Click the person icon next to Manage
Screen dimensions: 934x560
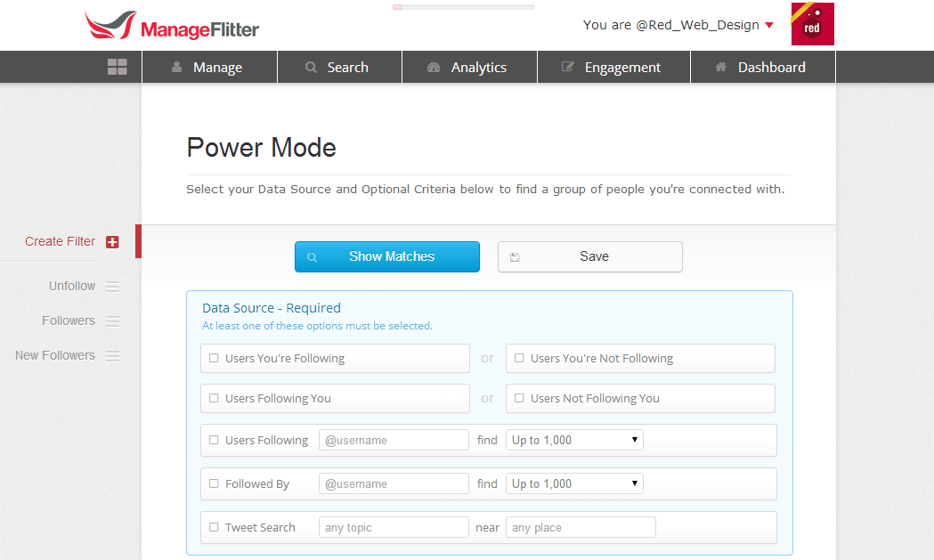(177, 67)
